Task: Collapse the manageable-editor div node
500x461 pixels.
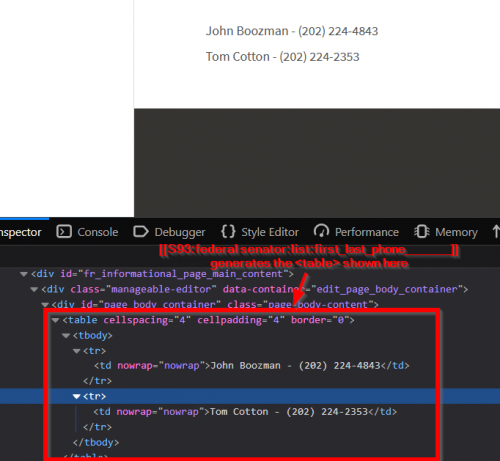Action: pos(34,289)
